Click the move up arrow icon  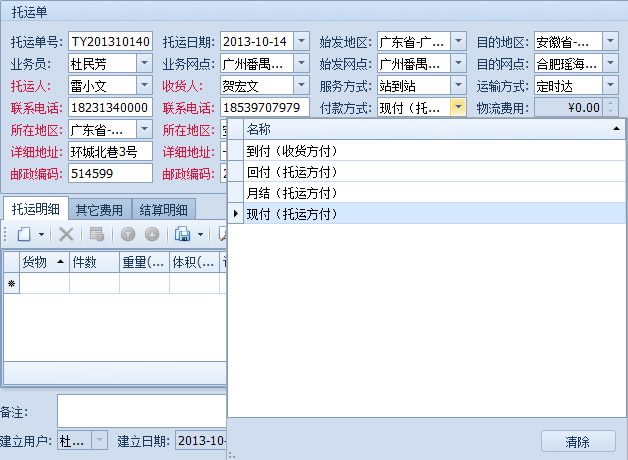tap(128, 234)
